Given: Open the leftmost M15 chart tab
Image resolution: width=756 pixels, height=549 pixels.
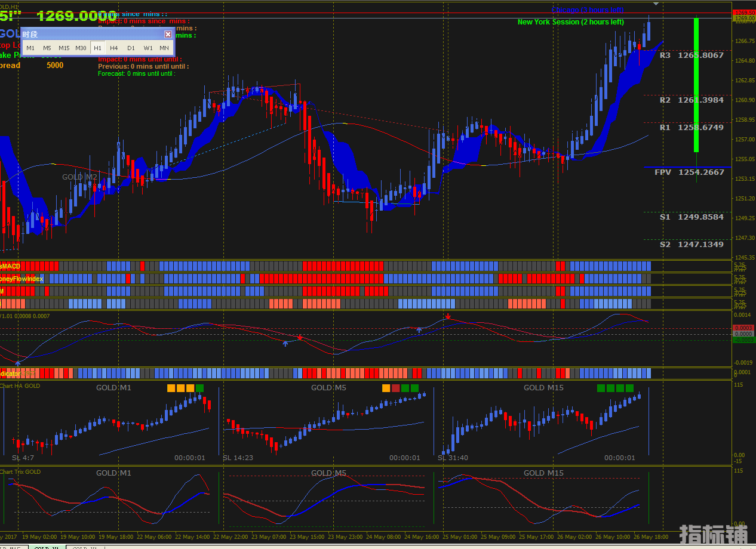Looking at the screenshot, I should click(x=12, y=547).
